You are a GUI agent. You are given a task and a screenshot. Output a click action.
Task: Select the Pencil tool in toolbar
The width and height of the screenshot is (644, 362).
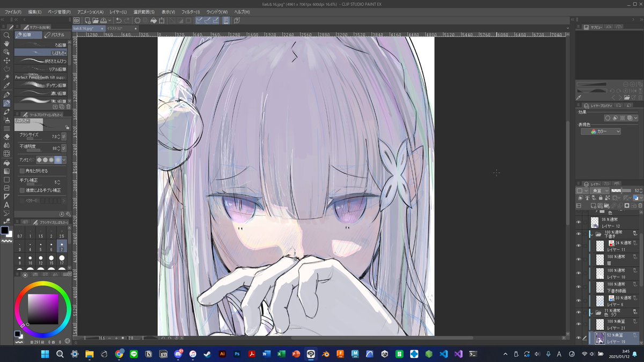6,104
